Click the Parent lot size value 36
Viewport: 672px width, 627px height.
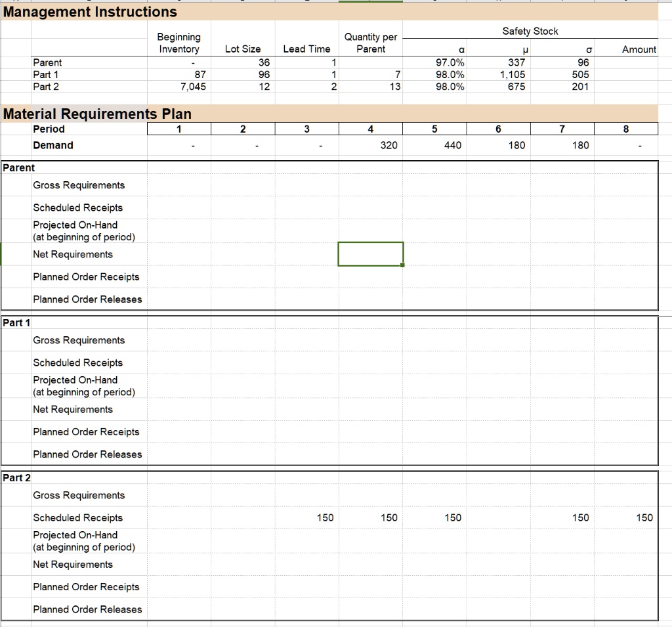pyautogui.click(x=264, y=62)
